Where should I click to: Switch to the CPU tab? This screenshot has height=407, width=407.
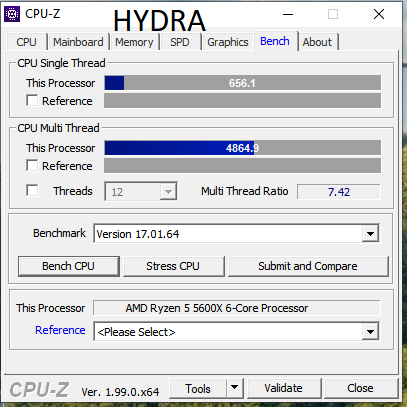(x=26, y=42)
